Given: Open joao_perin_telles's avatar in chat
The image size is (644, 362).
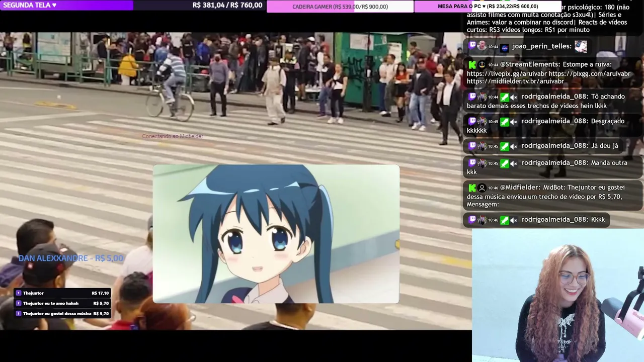Looking at the screenshot, I should (482, 46).
